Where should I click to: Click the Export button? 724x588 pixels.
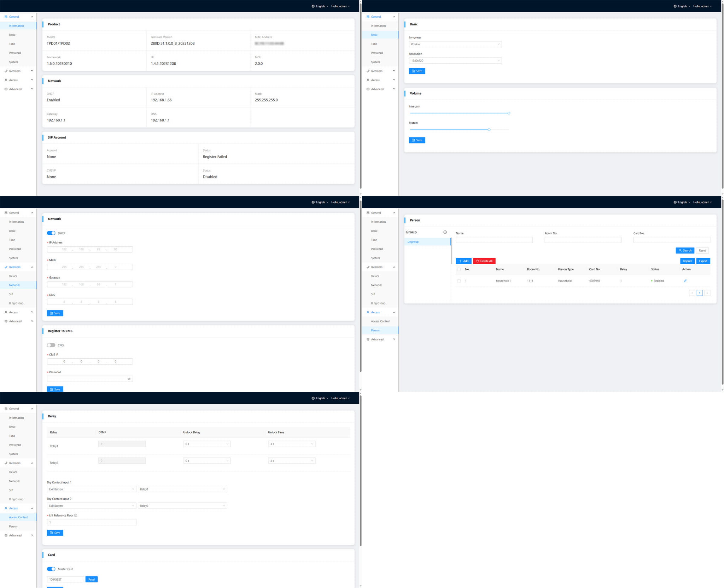click(x=703, y=261)
